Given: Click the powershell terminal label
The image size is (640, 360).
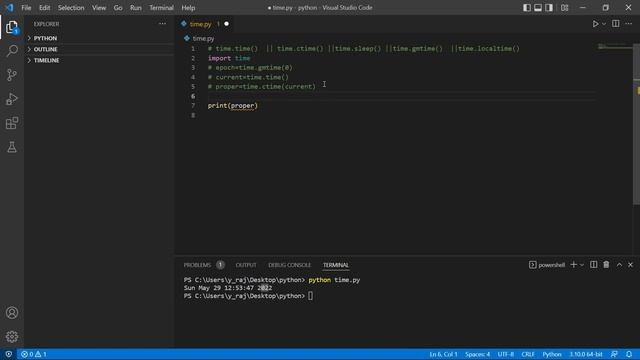Looking at the screenshot, I should [547, 265].
